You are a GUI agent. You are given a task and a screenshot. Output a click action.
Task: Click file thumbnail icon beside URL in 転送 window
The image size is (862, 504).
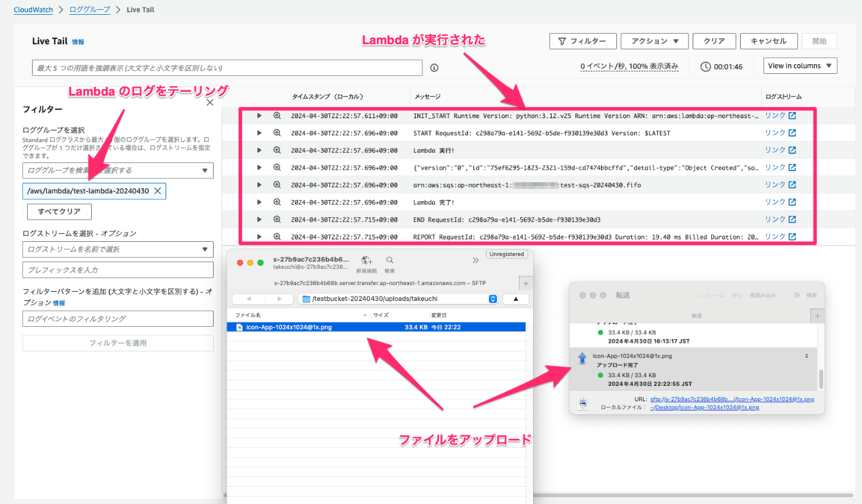point(582,403)
